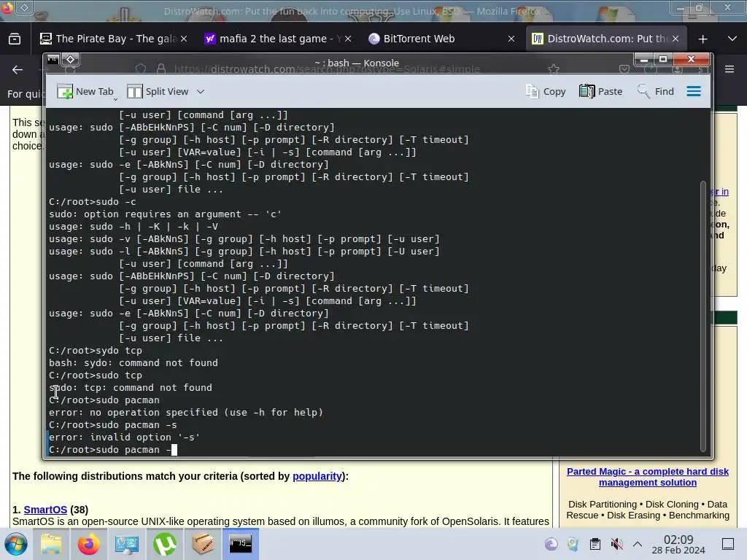The width and height of the screenshot is (747, 560).
Task: Click the updates tray icon
Action: click(x=573, y=544)
